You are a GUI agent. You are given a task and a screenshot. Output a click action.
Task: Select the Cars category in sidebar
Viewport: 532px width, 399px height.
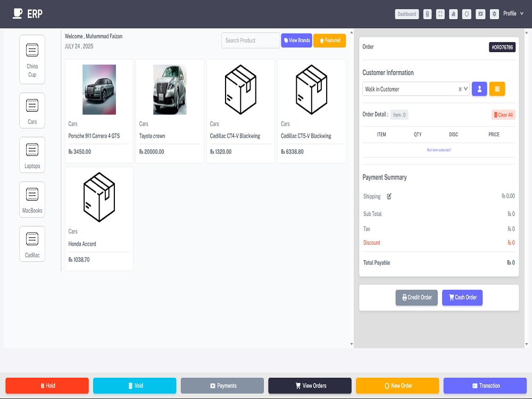(x=32, y=111)
